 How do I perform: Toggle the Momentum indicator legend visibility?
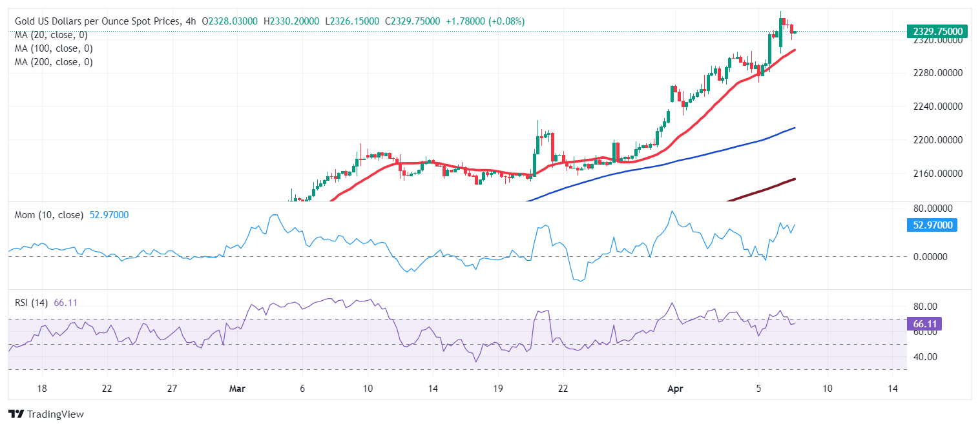(x=48, y=214)
